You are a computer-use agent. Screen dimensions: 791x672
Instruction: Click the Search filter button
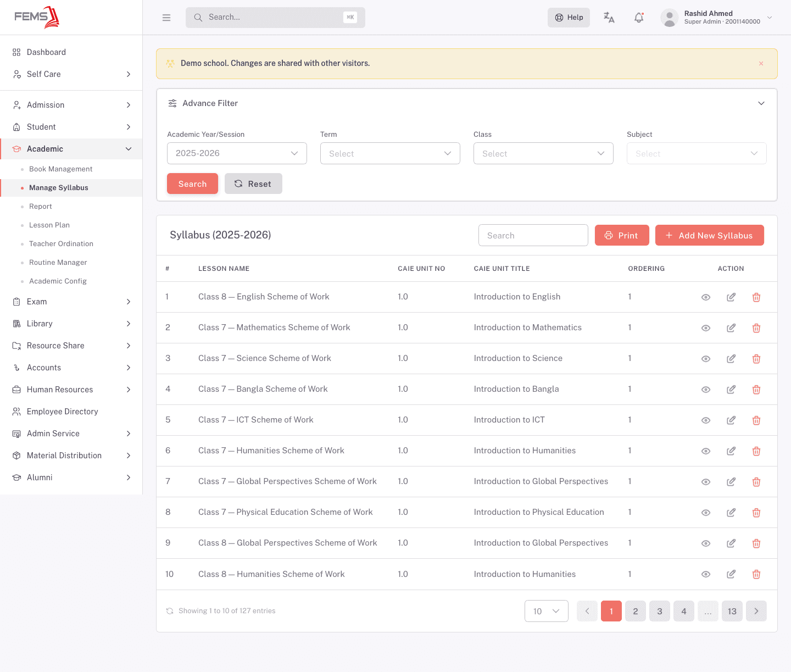[192, 184]
